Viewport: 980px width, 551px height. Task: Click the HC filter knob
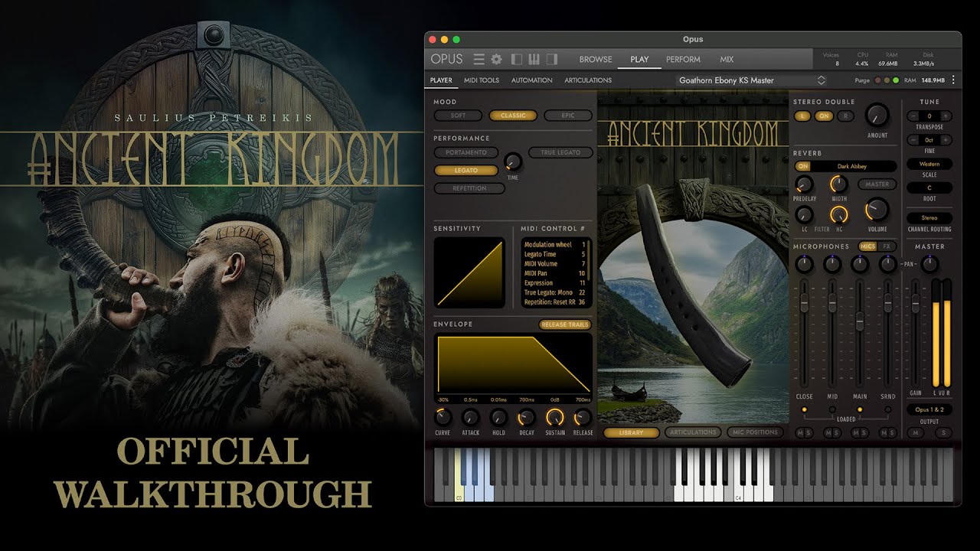[839, 215]
